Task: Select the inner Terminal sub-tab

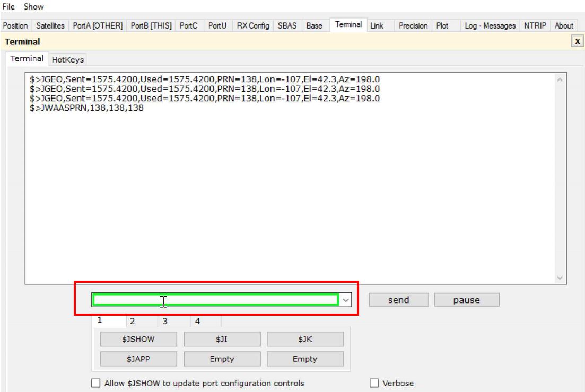Action: point(27,58)
